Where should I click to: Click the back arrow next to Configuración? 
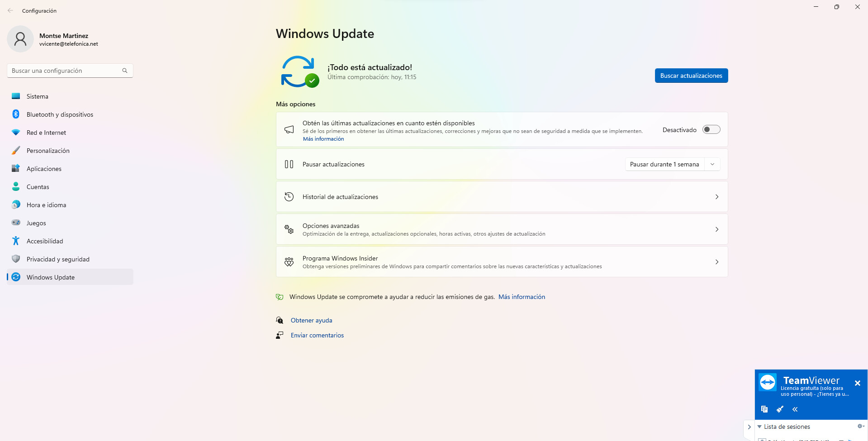coord(10,10)
